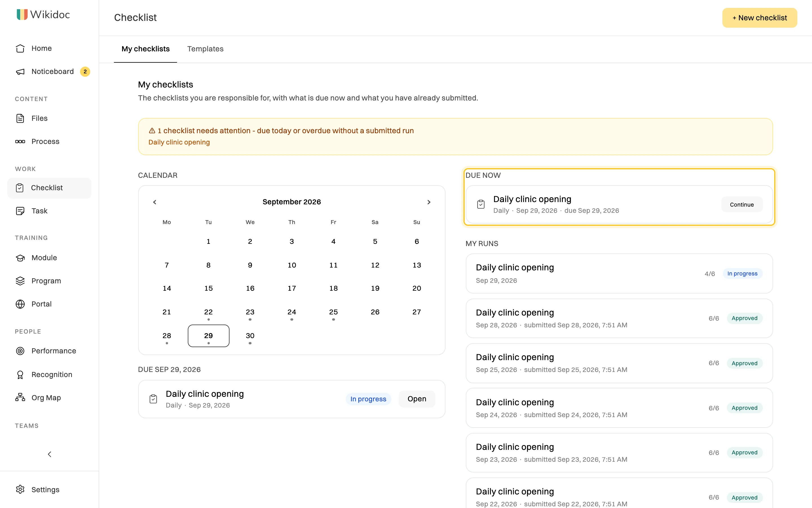The image size is (812, 508).
Task: Open the Sep 25 approved run
Action: 619,363
